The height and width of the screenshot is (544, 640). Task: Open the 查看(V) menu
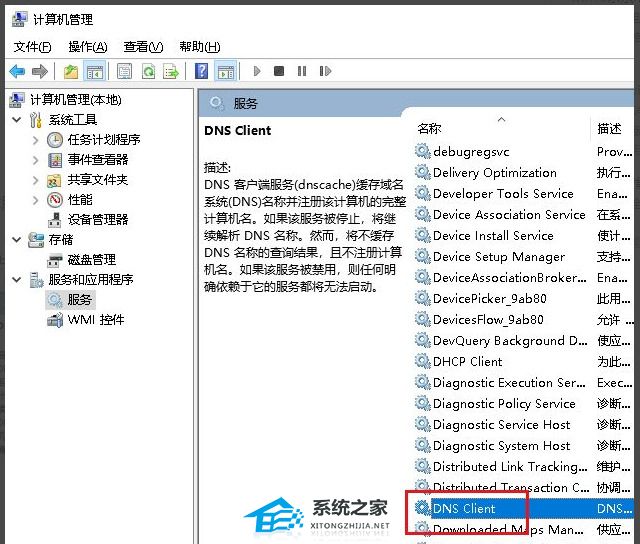point(143,47)
